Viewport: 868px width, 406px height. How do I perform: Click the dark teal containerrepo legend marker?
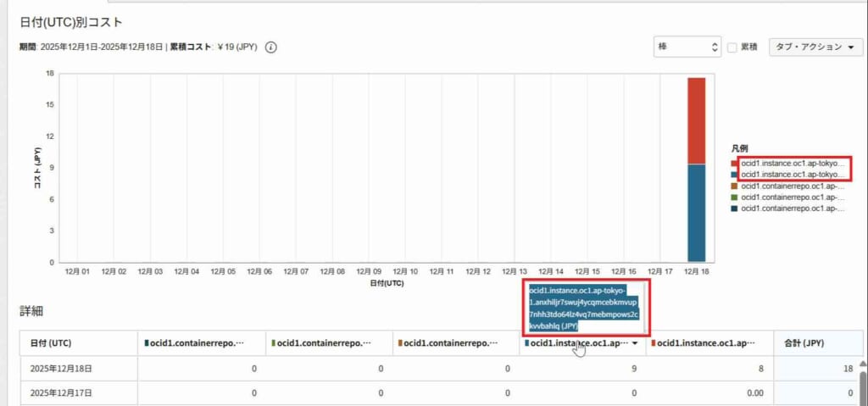pos(734,208)
